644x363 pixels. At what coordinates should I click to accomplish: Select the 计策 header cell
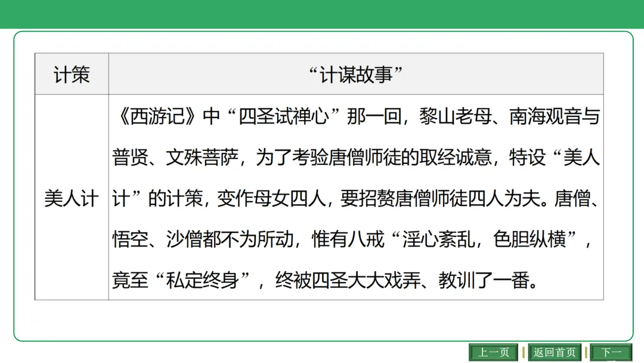pos(72,74)
